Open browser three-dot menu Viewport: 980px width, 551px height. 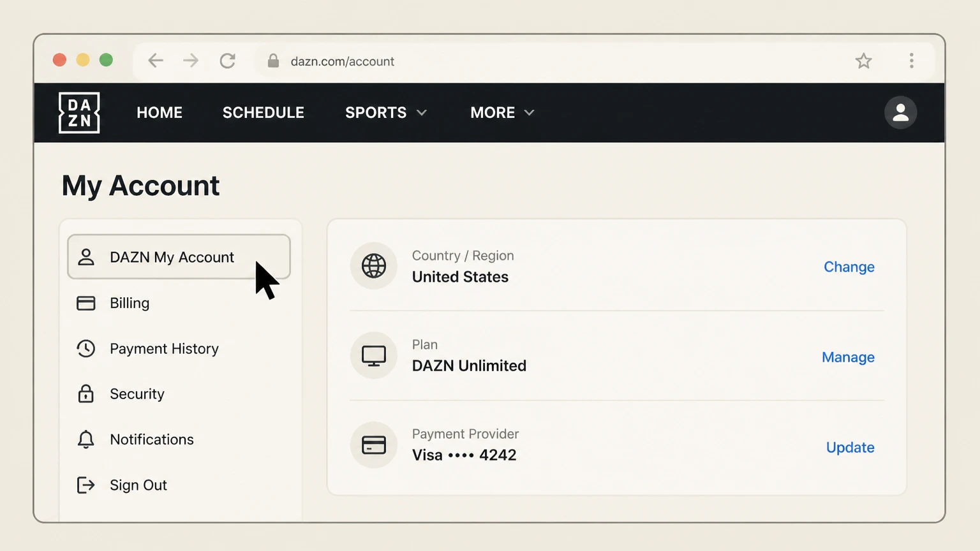coord(911,61)
